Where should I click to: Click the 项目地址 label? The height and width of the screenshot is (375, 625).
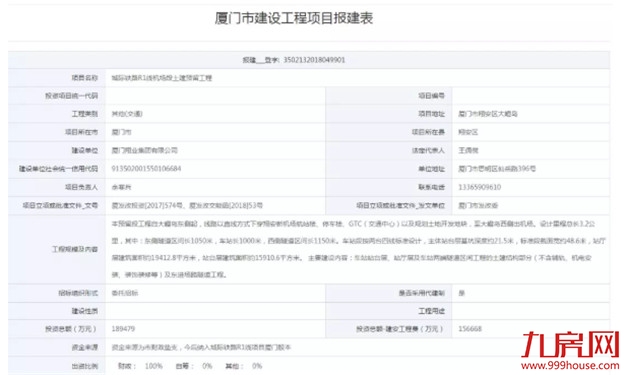tap(431, 114)
